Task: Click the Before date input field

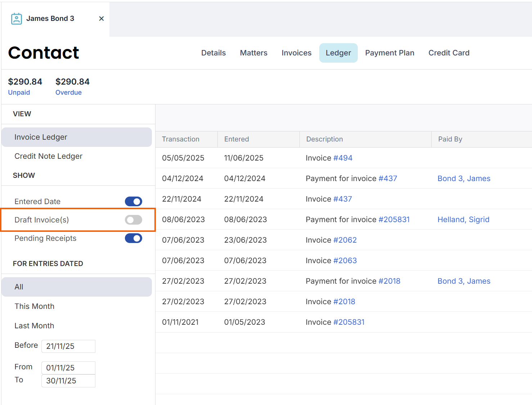Action: point(68,346)
